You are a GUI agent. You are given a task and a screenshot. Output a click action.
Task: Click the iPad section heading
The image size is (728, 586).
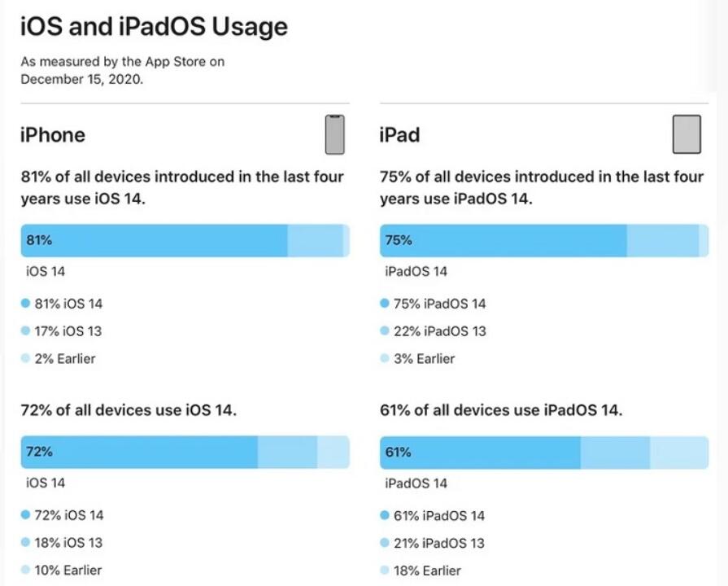click(x=399, y=135)
